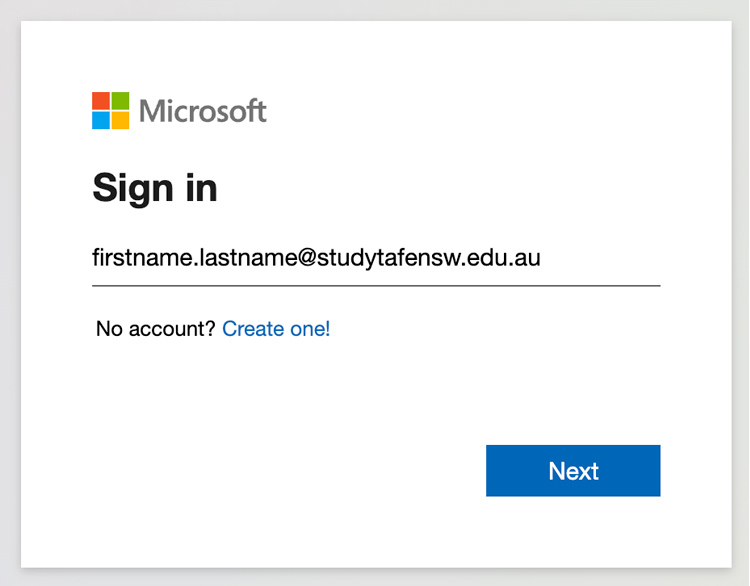The image size is (750, 586).
Task: Click the blue square in Microsoft logo
Action: pos(101,121)
